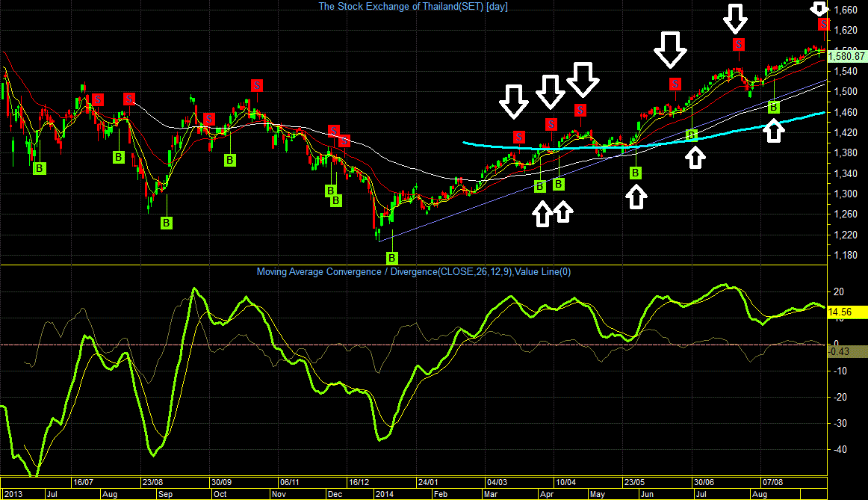Click the 1,220 price axis label
Viewport: 868px width, 500px height.
(x=846, y=235)
